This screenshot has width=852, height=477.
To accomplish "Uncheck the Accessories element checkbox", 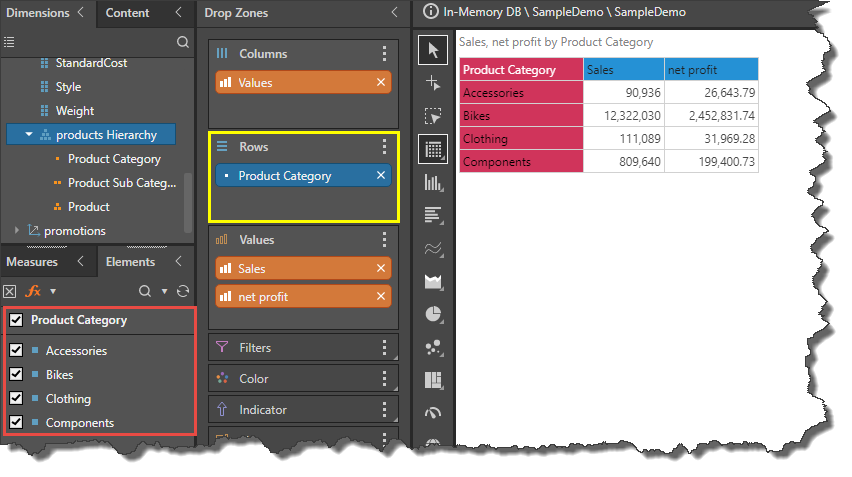I will tap(16, 351).
